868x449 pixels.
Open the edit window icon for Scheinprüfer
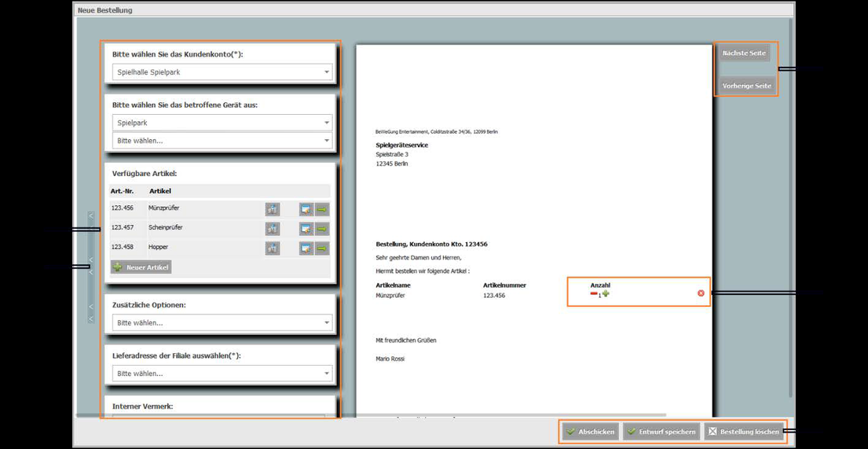coord(306,228)
